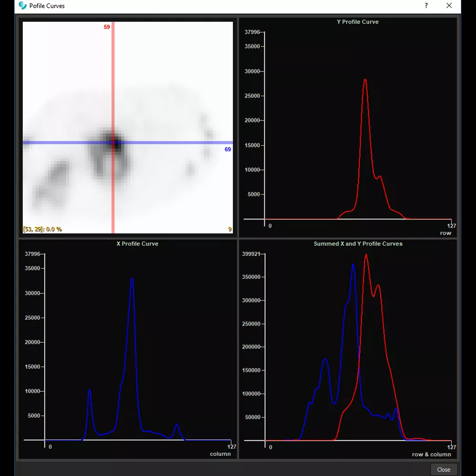Click the 399921 maximum value in summed chart
The height and width of the screenshot is (476, 476).
251,254
